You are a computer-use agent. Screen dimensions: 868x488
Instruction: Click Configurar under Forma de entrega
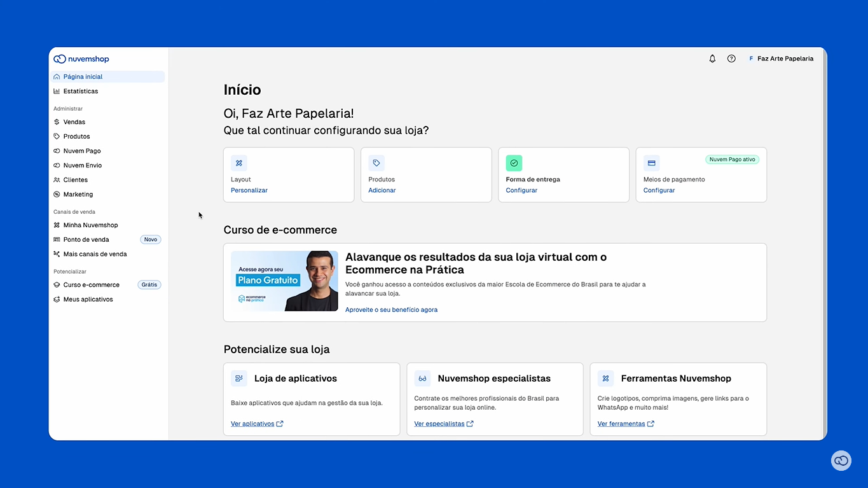pyautogui.click(x=521, y=190)
